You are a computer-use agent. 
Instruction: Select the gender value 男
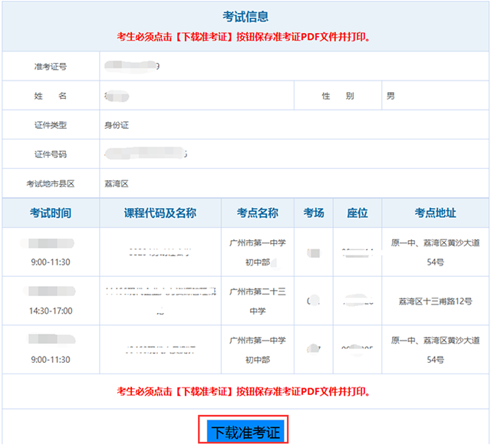(x=390, y=96)
